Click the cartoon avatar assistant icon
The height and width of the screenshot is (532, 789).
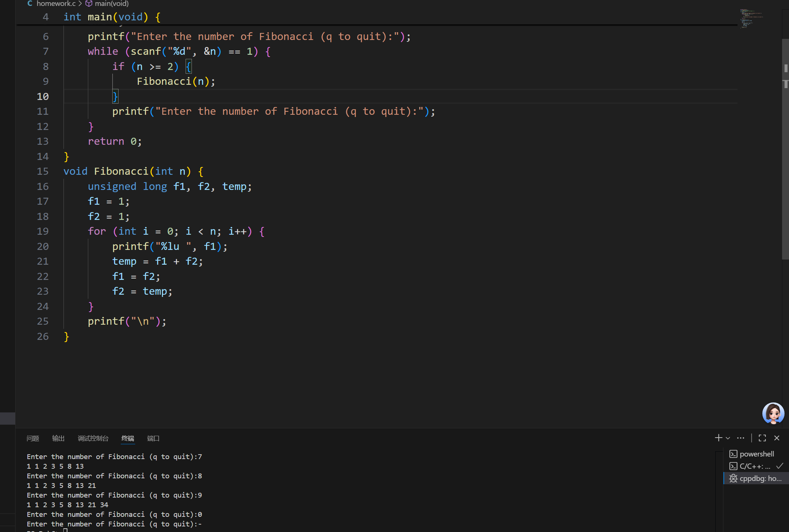[773, 413]
